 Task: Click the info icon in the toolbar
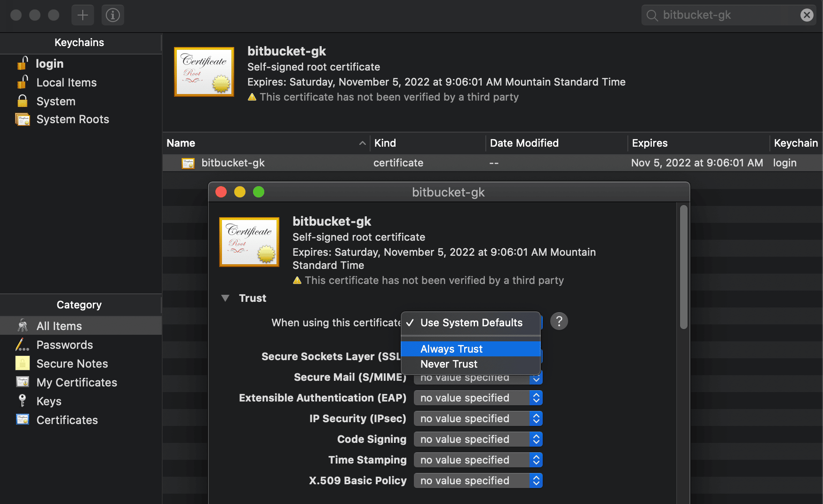(113, 15)
